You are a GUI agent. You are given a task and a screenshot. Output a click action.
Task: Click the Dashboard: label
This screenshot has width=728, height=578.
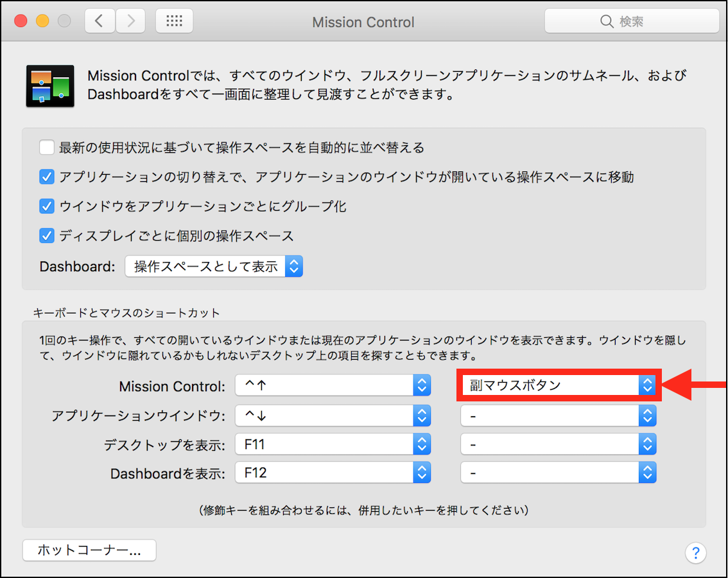(x=77, y=267)
